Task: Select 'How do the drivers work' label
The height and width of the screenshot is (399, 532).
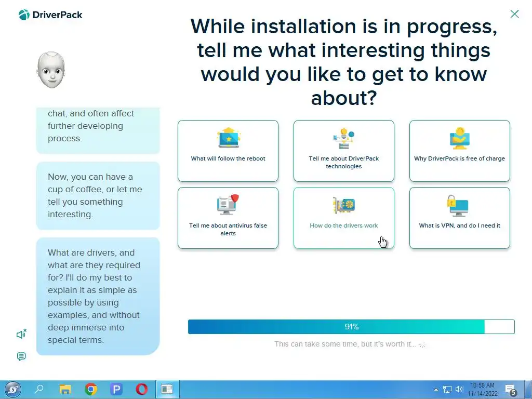Action: click(x=344, y=225)
